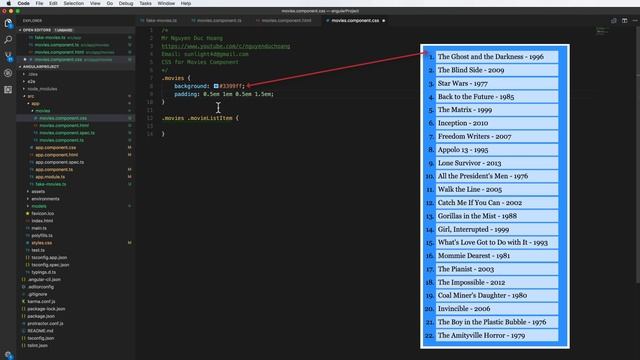Open app.component.html in file tree
The height and width of the screenshot is (360, 640).
coord(56,155)
